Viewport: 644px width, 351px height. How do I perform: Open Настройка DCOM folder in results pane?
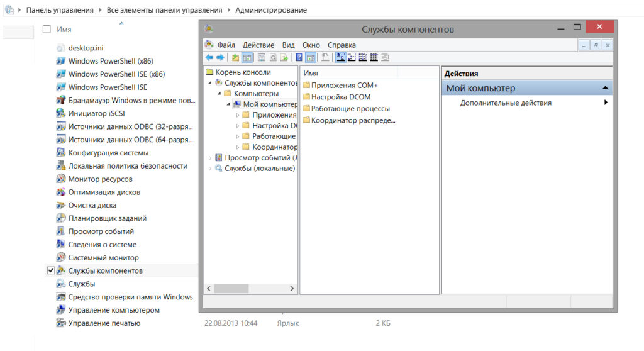337,97
